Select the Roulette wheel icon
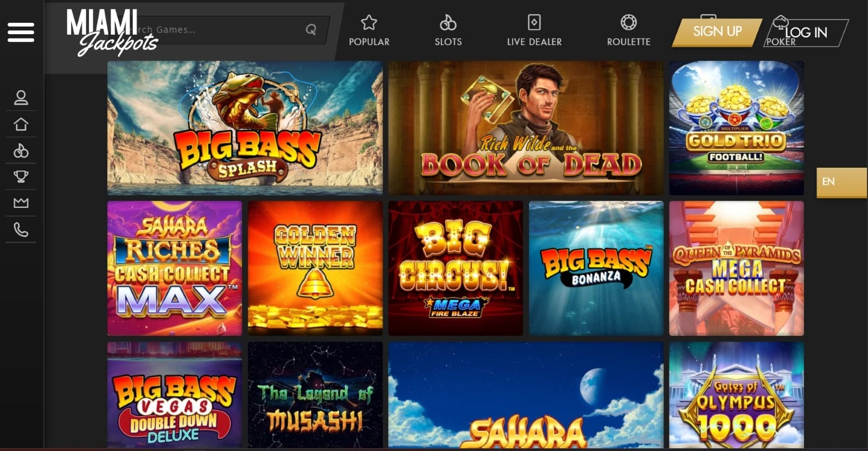The image size is (868, 451). [629, 22]
